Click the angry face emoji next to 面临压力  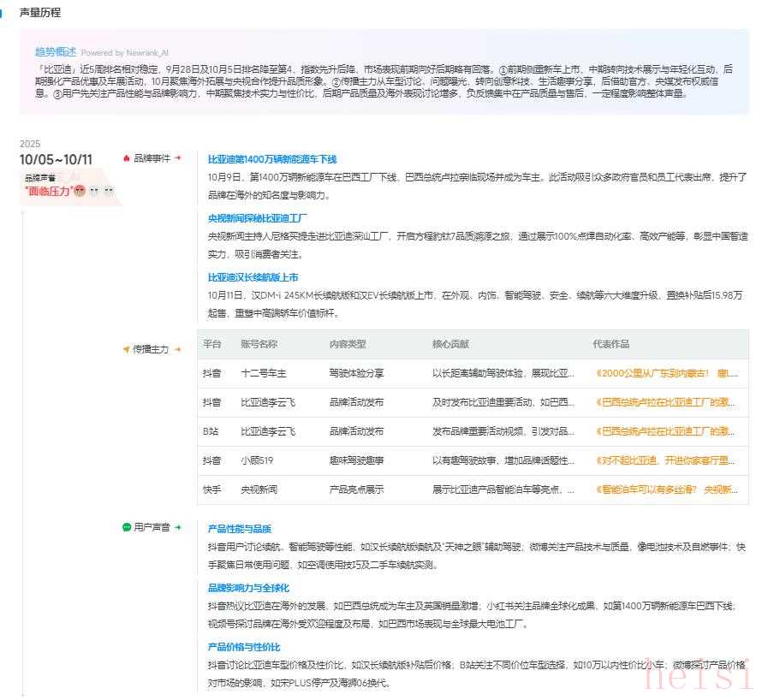pyautogui.click(x=79, y=191)
